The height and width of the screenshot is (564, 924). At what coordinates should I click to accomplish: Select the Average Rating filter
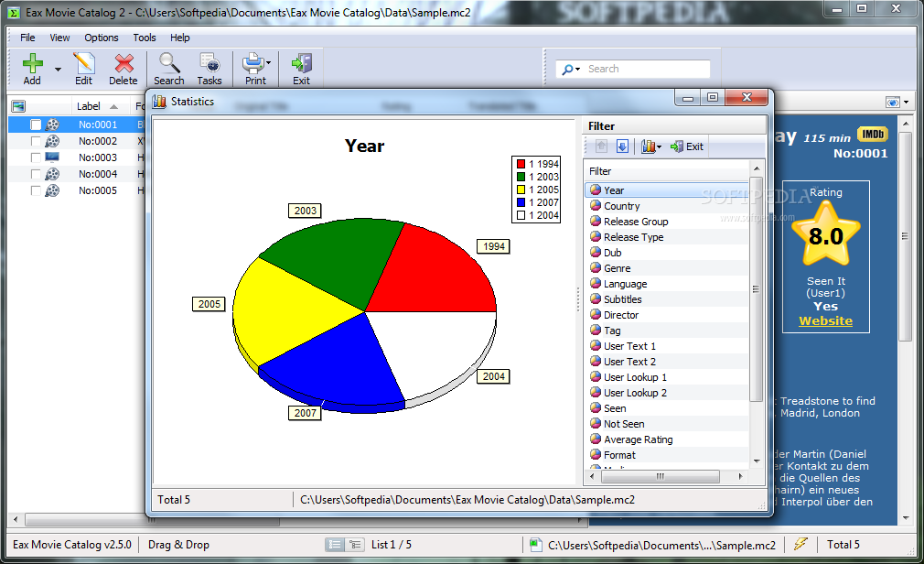[668, 439]
